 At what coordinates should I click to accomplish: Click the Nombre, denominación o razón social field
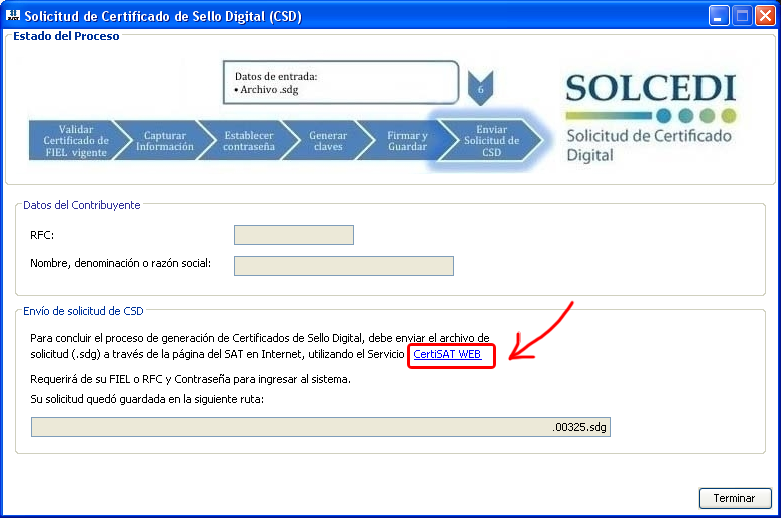tap(343, 265)
